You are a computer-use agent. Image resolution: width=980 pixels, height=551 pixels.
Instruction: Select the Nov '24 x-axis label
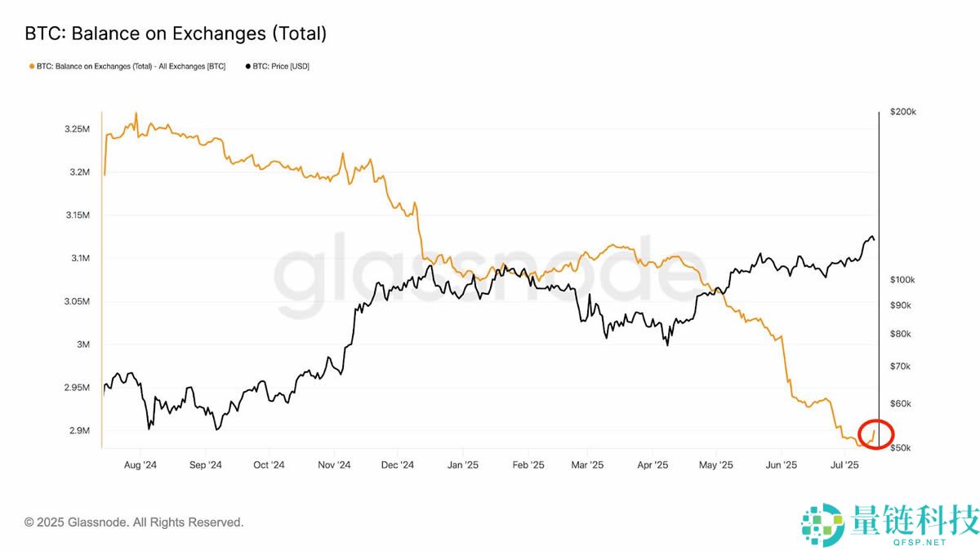coord(333,465)
